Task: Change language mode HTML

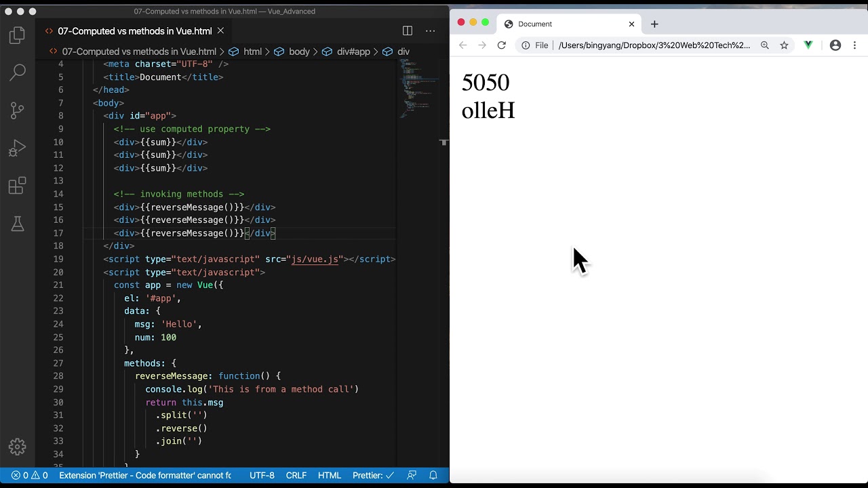Action: pyautogui.click(x=330, y=475)
